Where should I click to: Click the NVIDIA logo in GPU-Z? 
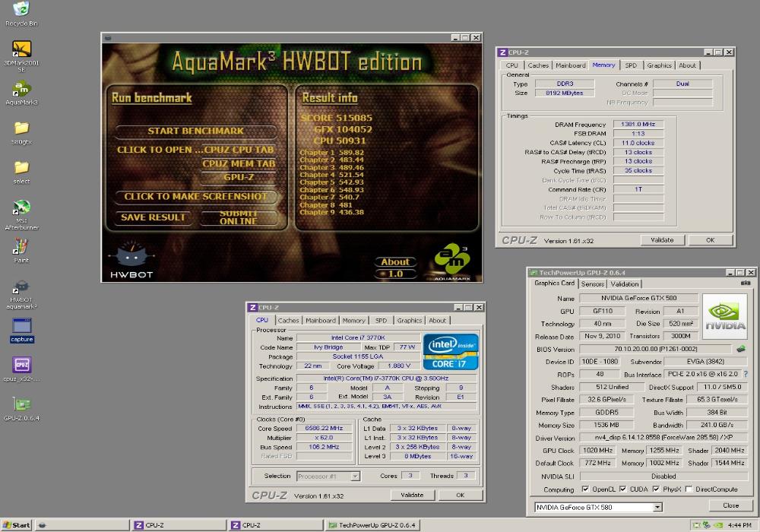click(x=725, y=316)
